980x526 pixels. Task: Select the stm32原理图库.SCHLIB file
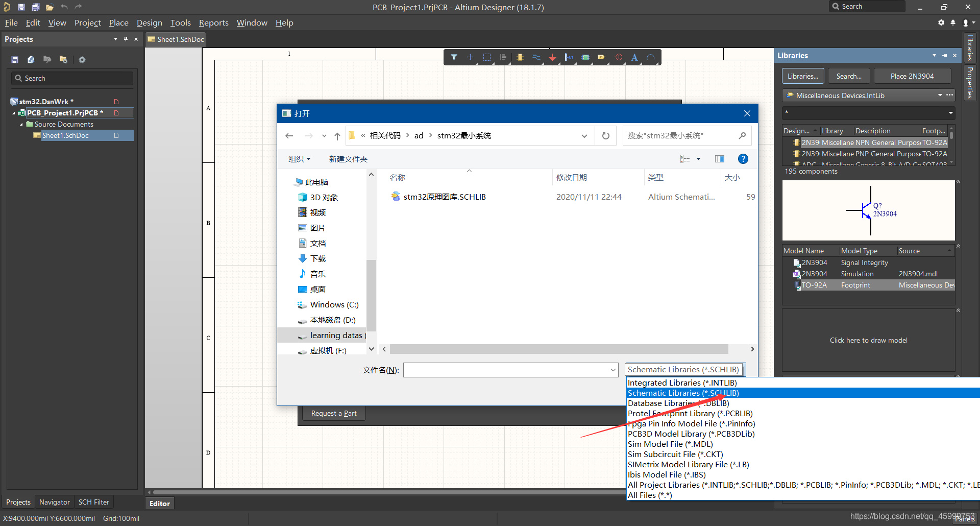click(x=444, y=197)
